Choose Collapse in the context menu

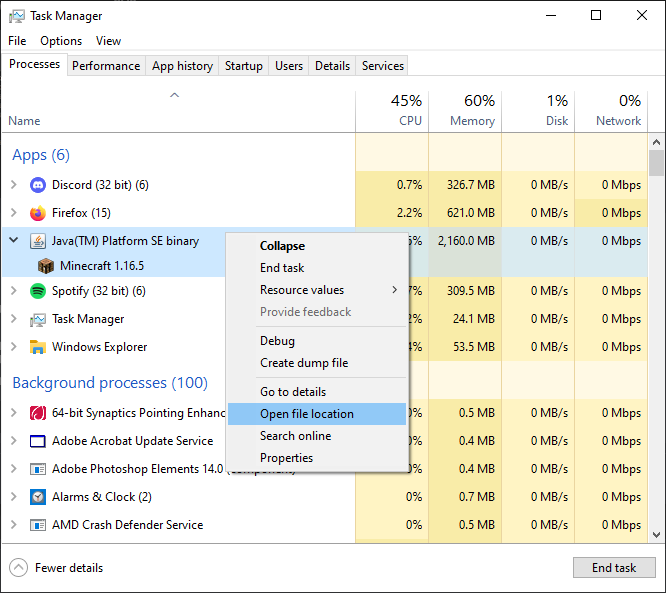click(317, 246)
